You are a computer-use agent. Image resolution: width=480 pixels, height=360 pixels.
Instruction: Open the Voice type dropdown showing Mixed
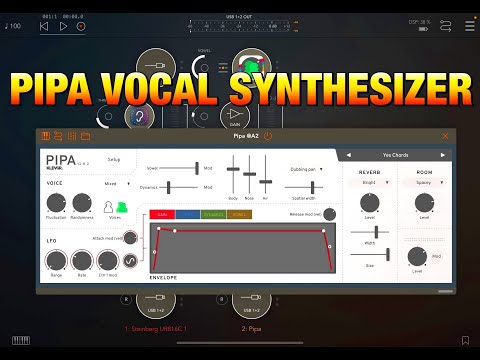117,184
